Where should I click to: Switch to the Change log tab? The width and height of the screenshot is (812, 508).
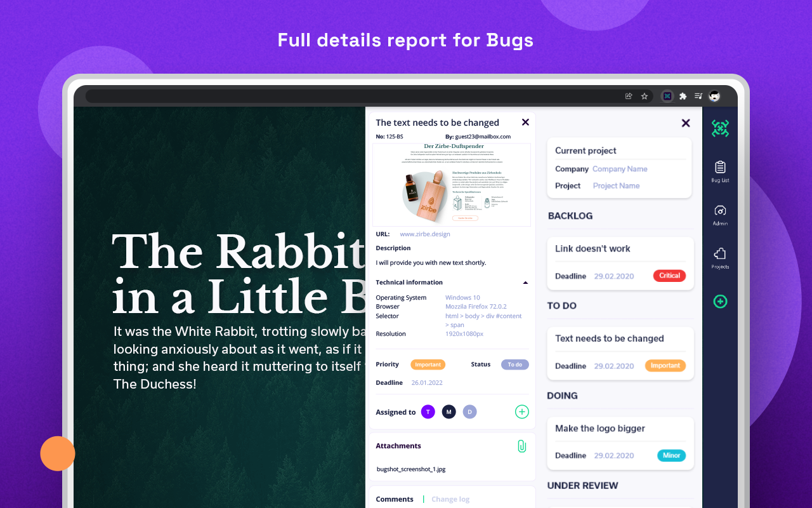click(x=450, y=499)
